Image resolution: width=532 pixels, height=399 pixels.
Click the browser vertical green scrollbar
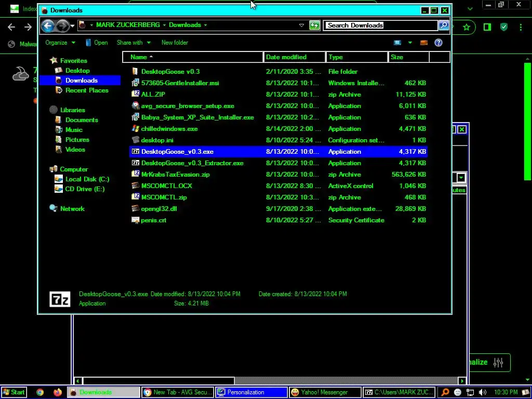click(527, 122)
